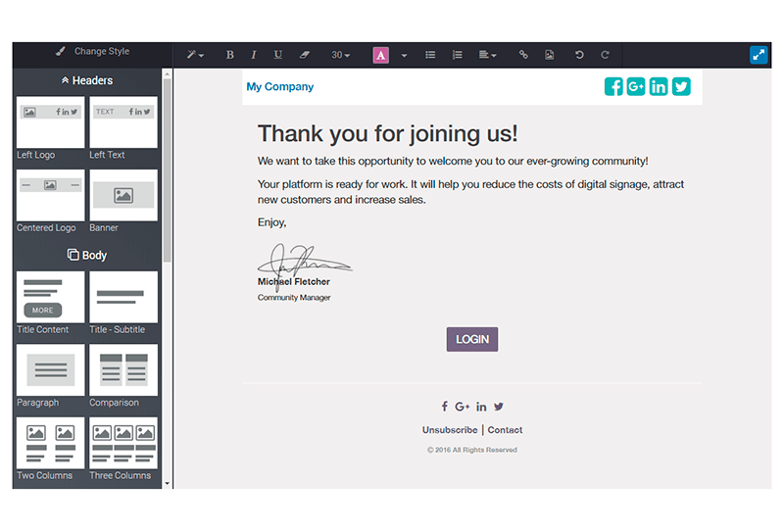Click the '2016 All Rights Reserved' text
Image resolution: width=784 pixels, height=532 pixels.
472,450
